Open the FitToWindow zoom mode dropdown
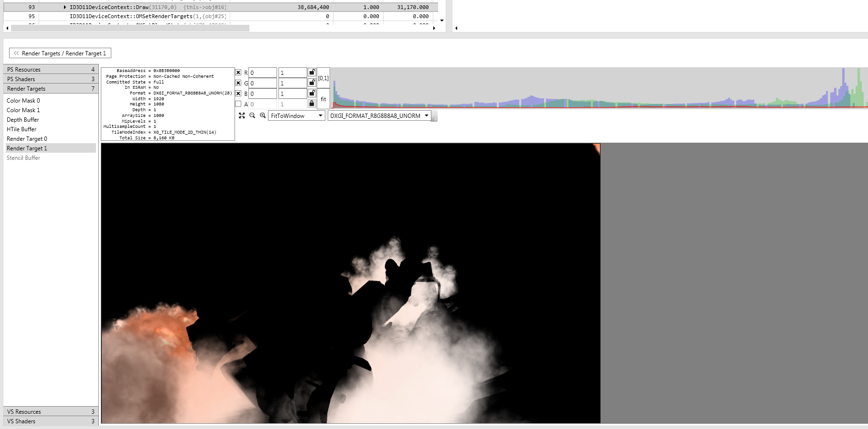Image resolution: width=868 pixels, height=429 pixels. pos(297,115)
